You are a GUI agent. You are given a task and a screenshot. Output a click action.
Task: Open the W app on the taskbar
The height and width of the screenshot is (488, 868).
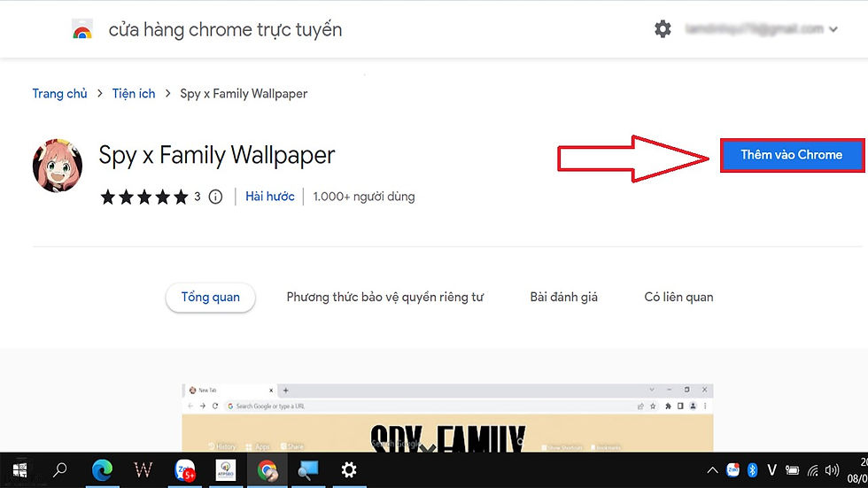143,470
